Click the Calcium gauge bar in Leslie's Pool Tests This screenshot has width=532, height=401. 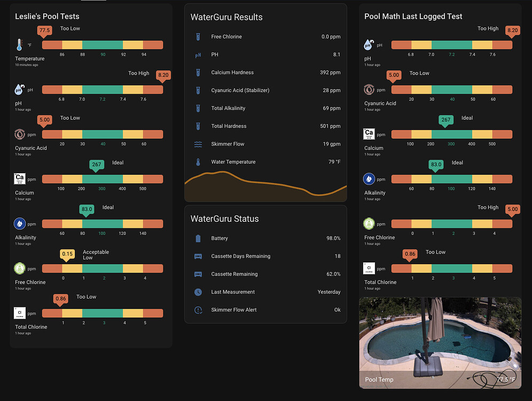(x=103, y=179)
